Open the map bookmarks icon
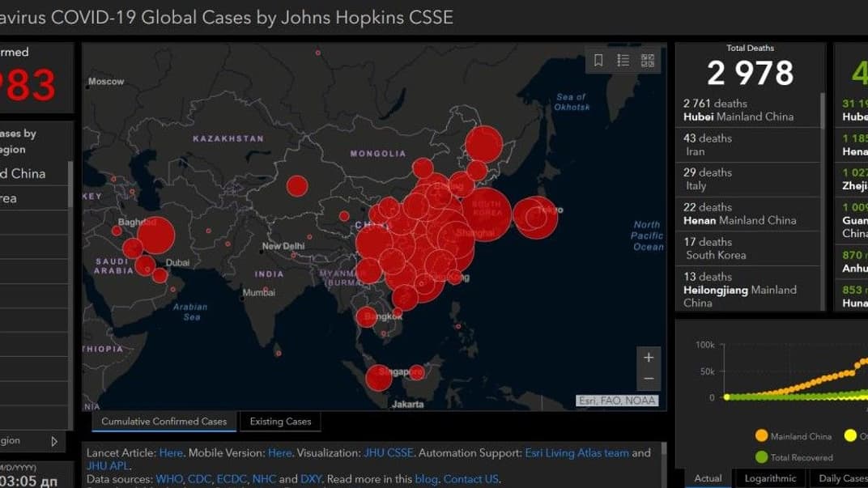 pyautogui.click(x=598, y=61)
